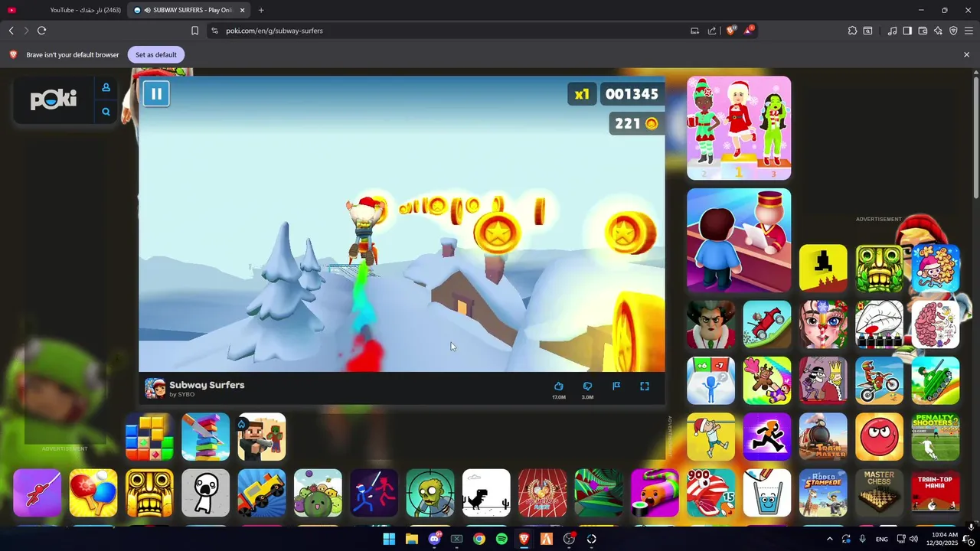
Task: Click the page vertical scrollbar
Action: pos(975,138)
